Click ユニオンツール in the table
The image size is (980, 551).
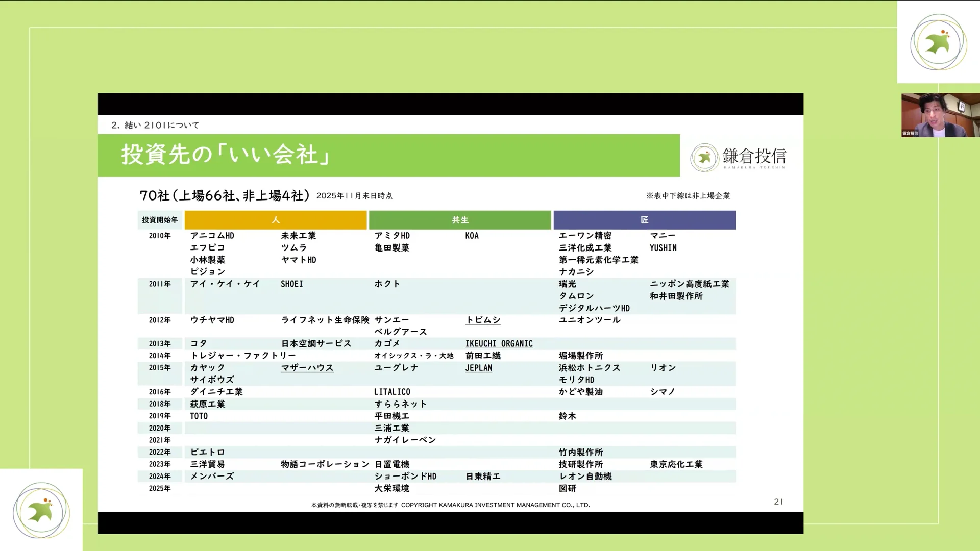tap(590, 320)
